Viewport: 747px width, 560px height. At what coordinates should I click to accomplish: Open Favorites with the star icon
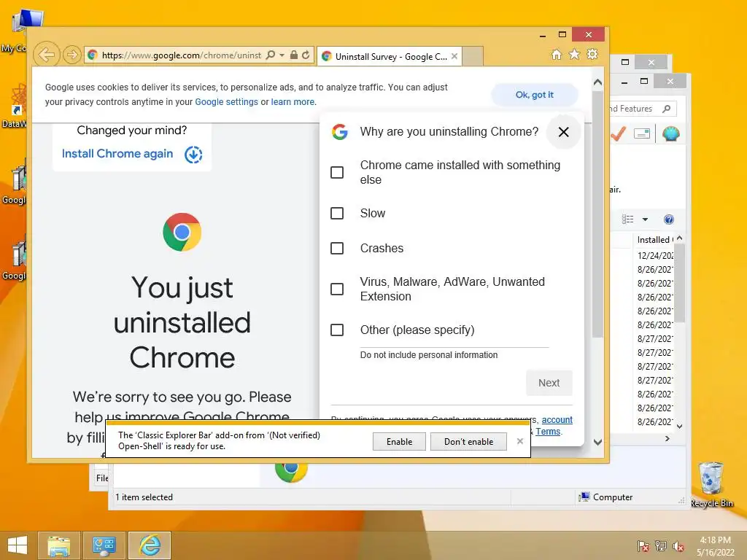[x=575, y=54]
